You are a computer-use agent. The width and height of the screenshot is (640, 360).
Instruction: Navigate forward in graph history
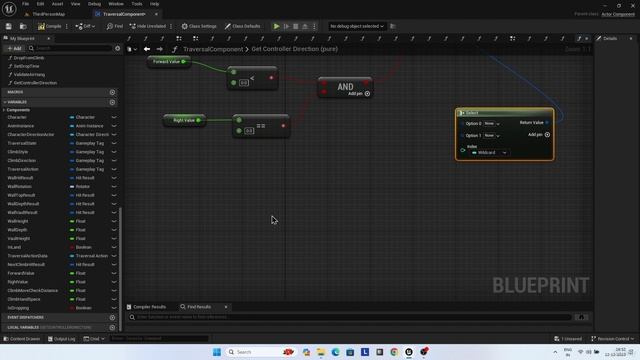160,49
